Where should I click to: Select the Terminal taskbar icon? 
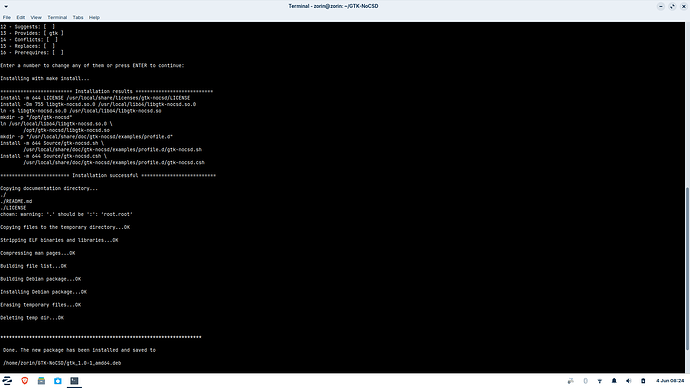[74, 381]
